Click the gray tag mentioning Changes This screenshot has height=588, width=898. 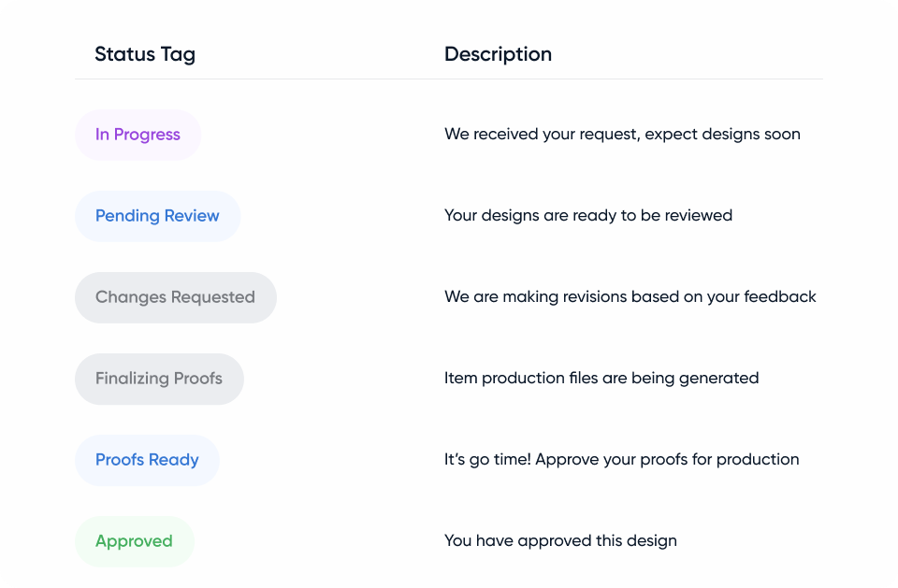[x=175, y=297]
